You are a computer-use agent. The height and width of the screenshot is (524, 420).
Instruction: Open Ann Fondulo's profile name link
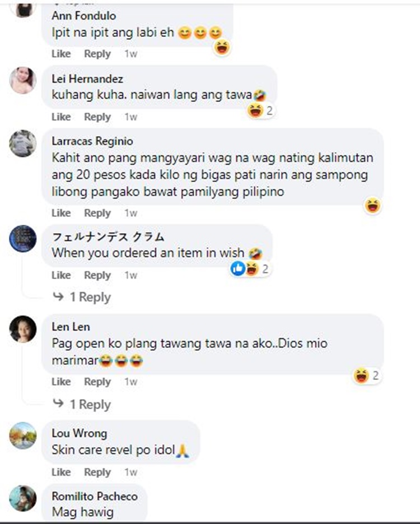pos(84,16)
